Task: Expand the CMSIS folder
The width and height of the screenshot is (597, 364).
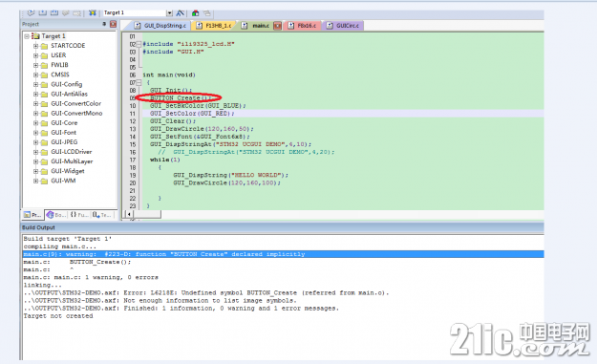Action: [x=35, y=75]
